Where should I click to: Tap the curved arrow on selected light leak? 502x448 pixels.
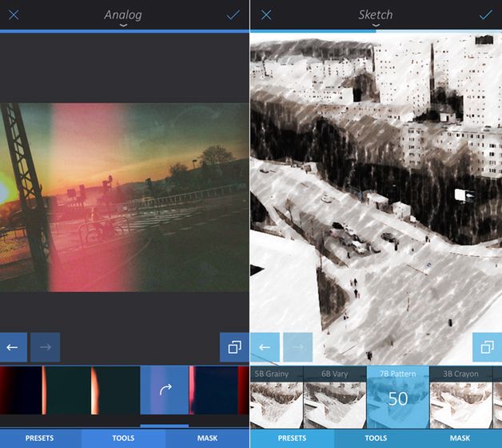point(165,390)
